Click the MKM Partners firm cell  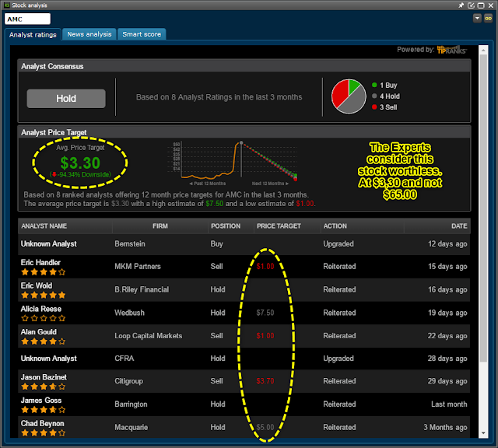[138, 266]
